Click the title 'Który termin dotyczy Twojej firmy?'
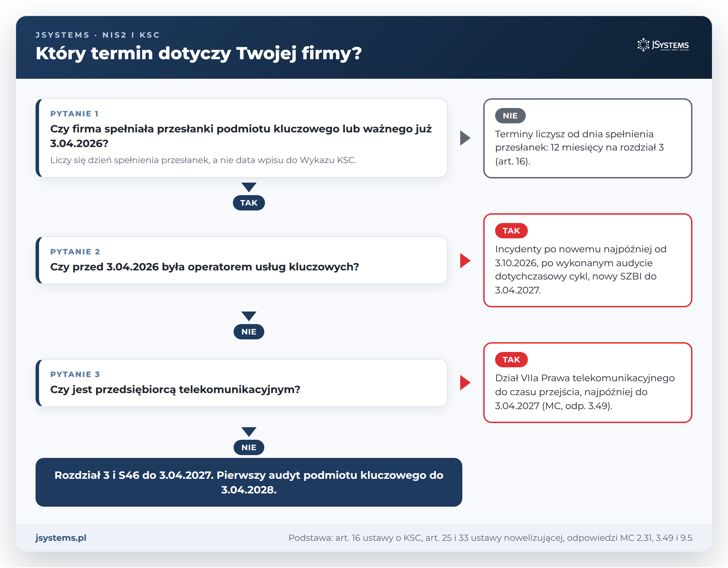728x568 pixels. (x=199, y=53)
